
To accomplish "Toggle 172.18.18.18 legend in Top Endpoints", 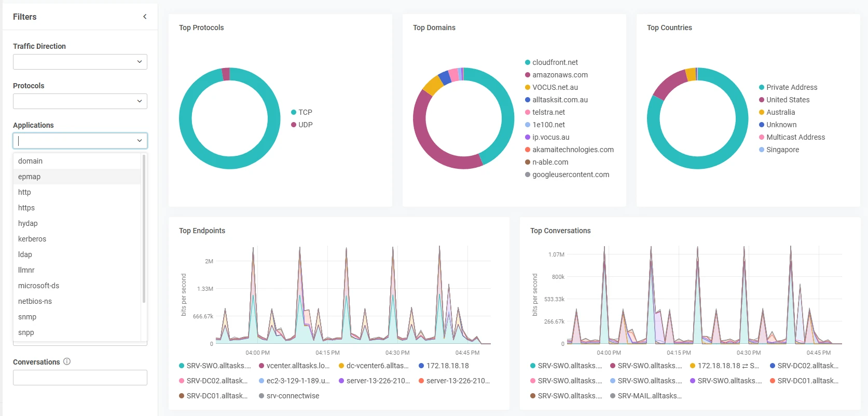I will (447, 366).
